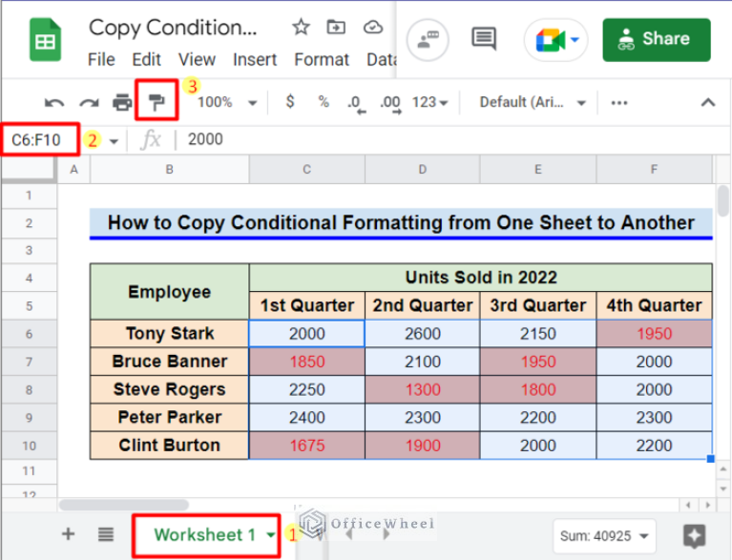This screenshot has width=732, height=560.
Task: Open the Format menu
Action: (x=321, y=59)
